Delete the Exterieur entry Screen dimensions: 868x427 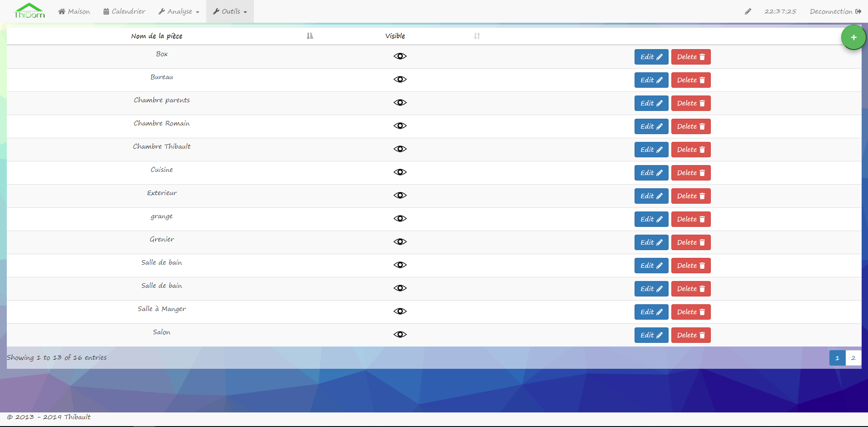point(691,196)
